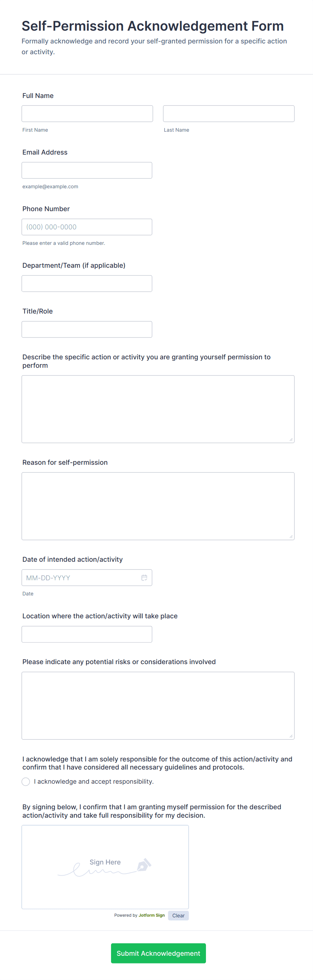
Task: Click the Submit Acknowledgement button
Action: (158, 953)
